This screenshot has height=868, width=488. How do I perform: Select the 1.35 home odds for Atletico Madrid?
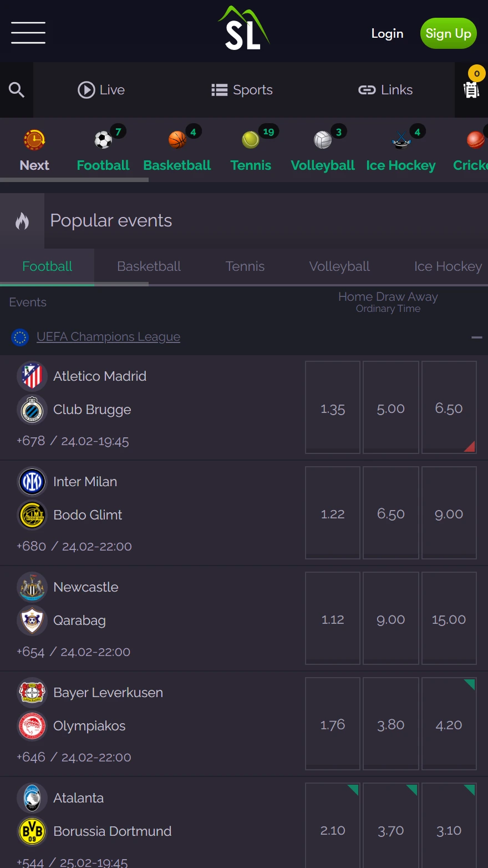(x=332, y=408)
